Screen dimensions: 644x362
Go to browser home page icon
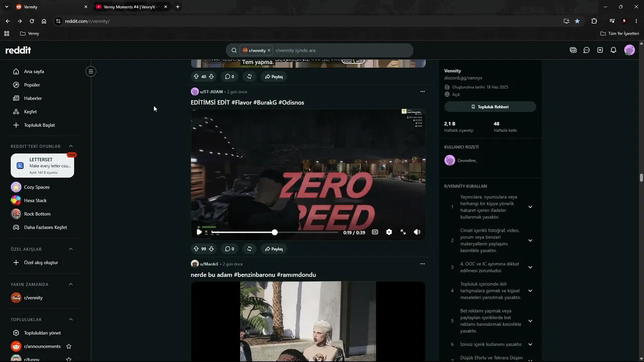click(x=44, y=21)
